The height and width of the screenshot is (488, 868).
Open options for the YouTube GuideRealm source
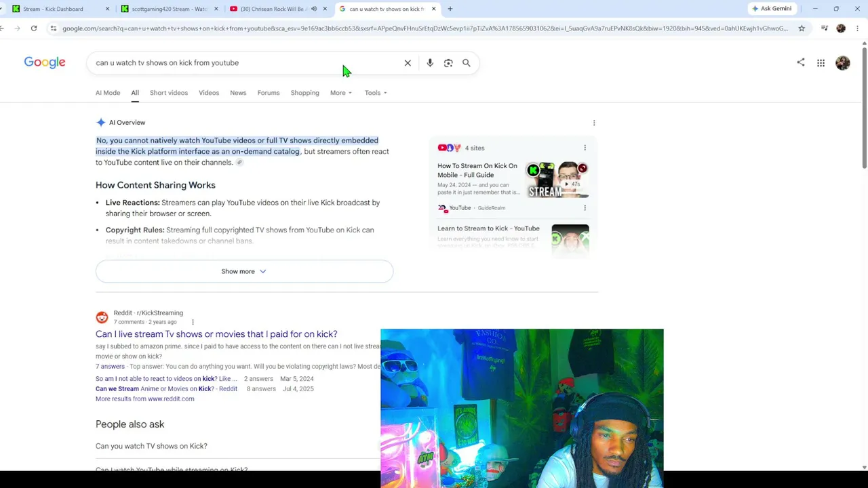[x=585, y=208]
